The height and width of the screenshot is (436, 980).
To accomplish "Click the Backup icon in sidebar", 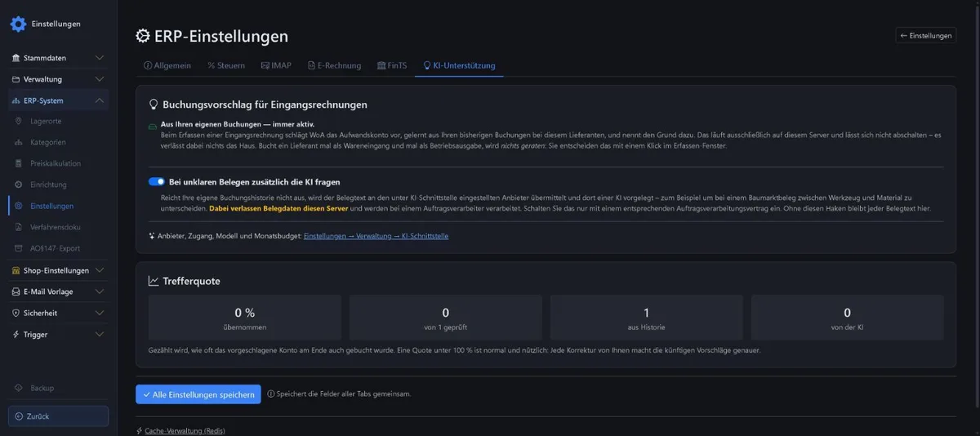I will [20, 388].
